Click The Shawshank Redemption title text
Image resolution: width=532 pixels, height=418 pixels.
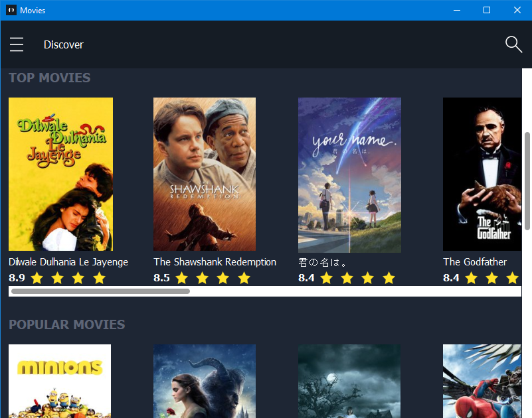(x=215, y=262)
